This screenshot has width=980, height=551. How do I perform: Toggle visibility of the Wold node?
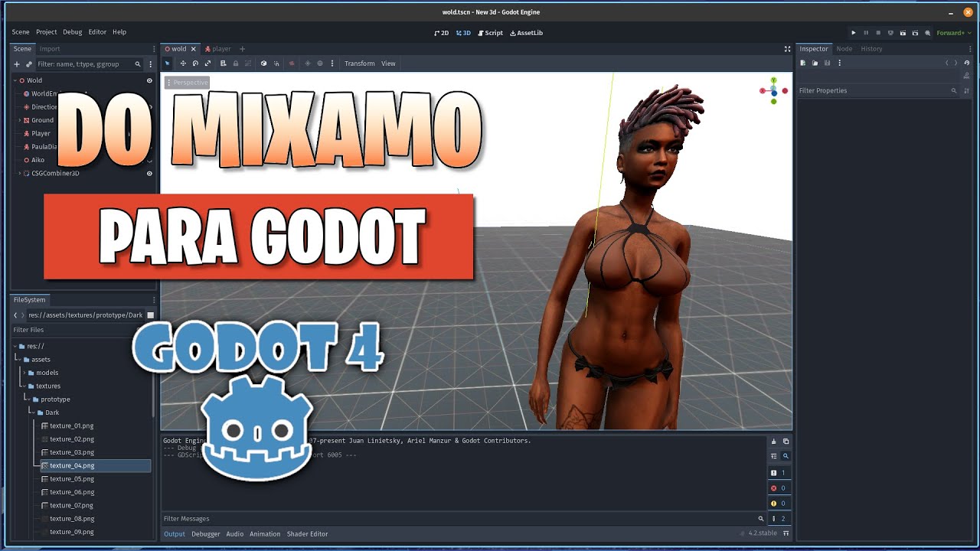click(149, 80)
